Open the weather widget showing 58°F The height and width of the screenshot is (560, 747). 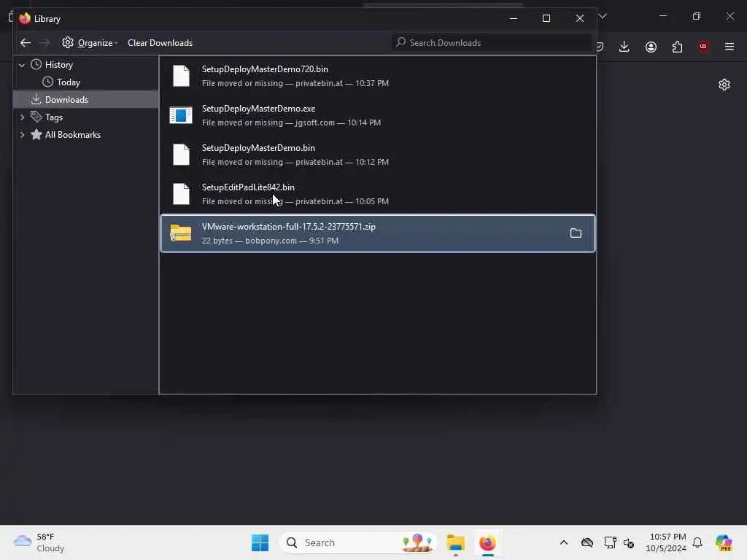coord(39,542)
